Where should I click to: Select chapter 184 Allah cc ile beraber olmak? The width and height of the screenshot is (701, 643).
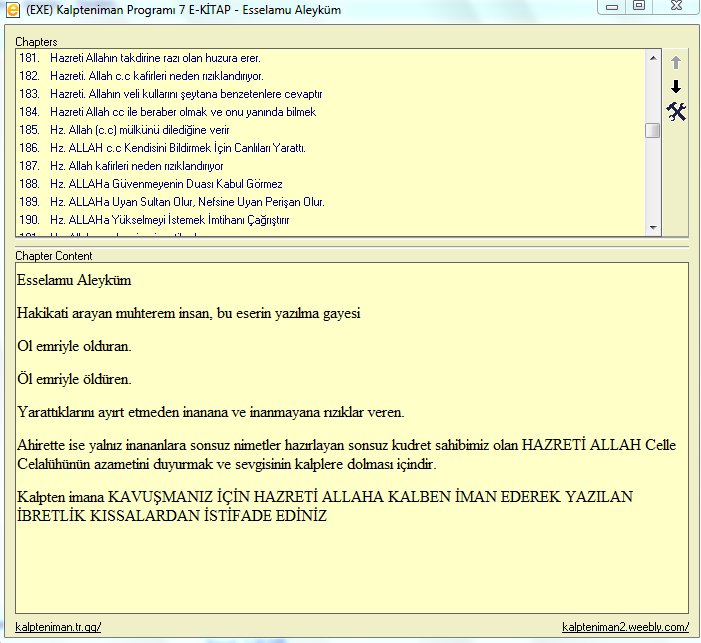tap(331, 112)
